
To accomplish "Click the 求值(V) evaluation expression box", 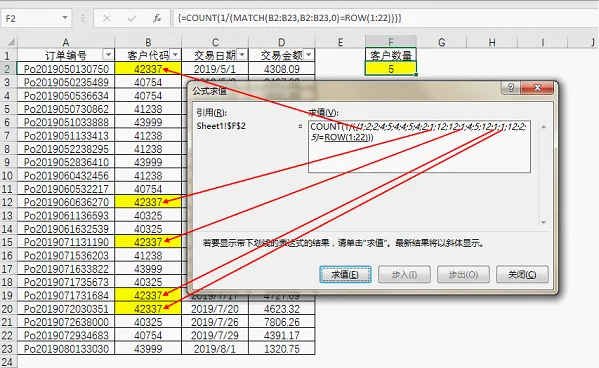I will 419,147.
